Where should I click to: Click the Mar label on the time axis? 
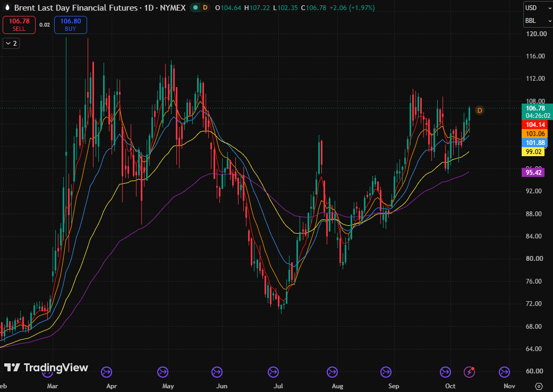(x=52, y=386)
